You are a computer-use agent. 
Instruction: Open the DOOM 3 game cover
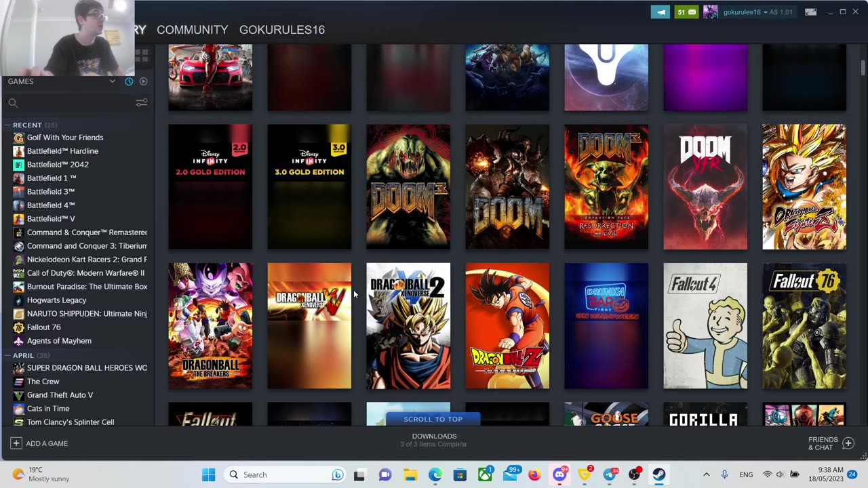(x=408, y=187)
